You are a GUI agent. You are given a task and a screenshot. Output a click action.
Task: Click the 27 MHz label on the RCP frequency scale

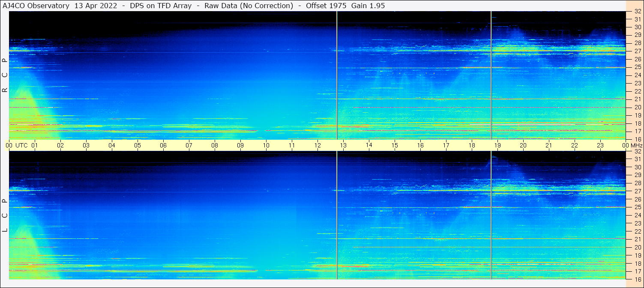(x=638, y=51)
